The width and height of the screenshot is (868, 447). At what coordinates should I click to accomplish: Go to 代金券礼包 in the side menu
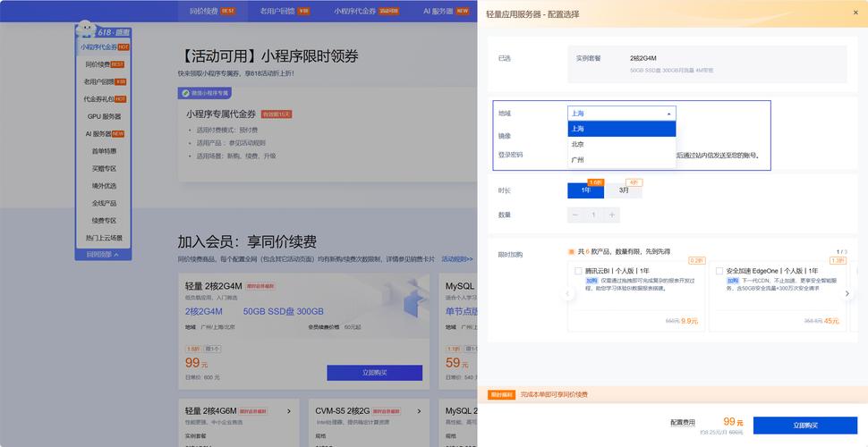point(104,99)
